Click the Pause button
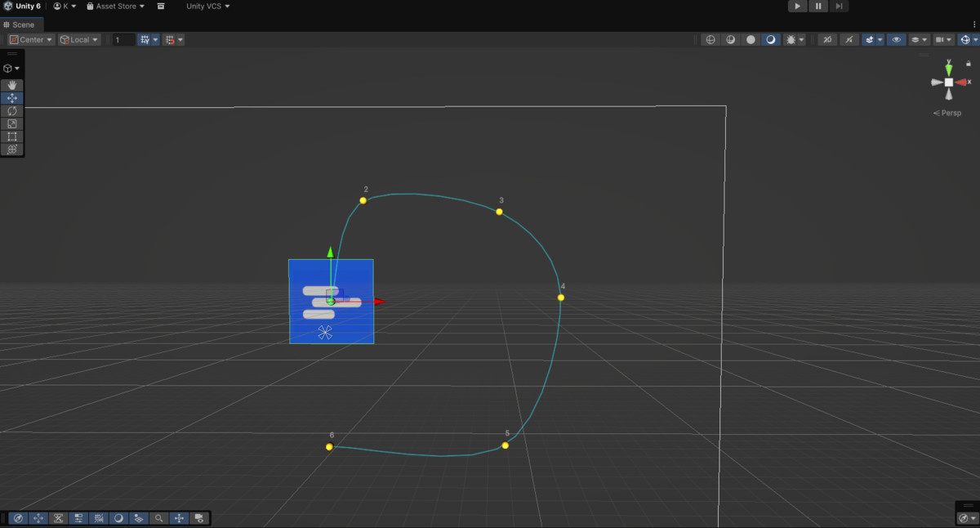This screenshot has height=528, width=980. click(x=818, y=7)
